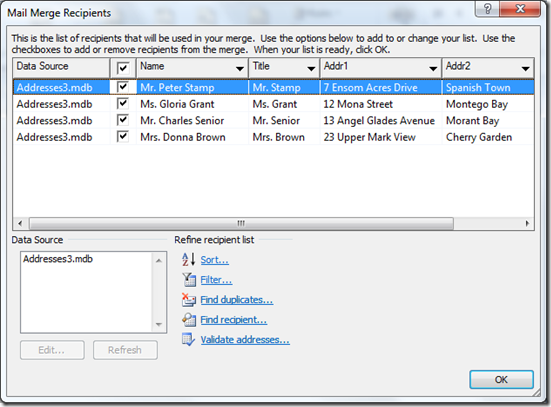Select the Mrs. Donna Brown name cell

tap(192, 137)
